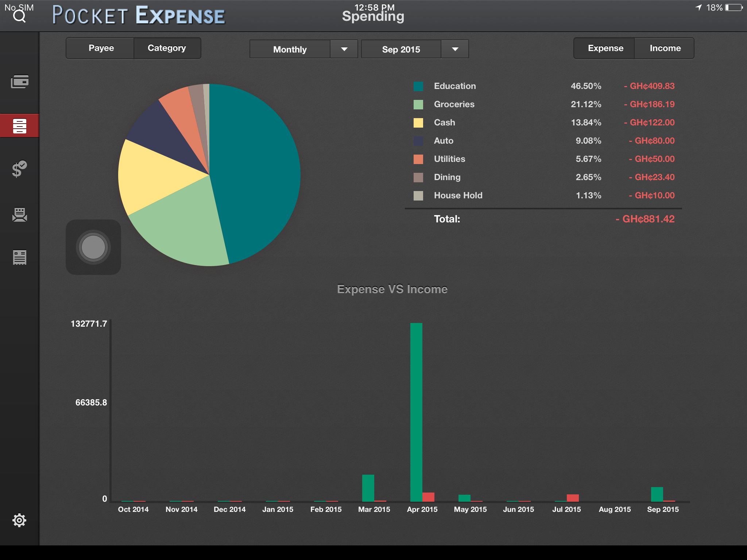Click the Groceries green color swatch
Screen dimensions: 747x560
[418, 105]
